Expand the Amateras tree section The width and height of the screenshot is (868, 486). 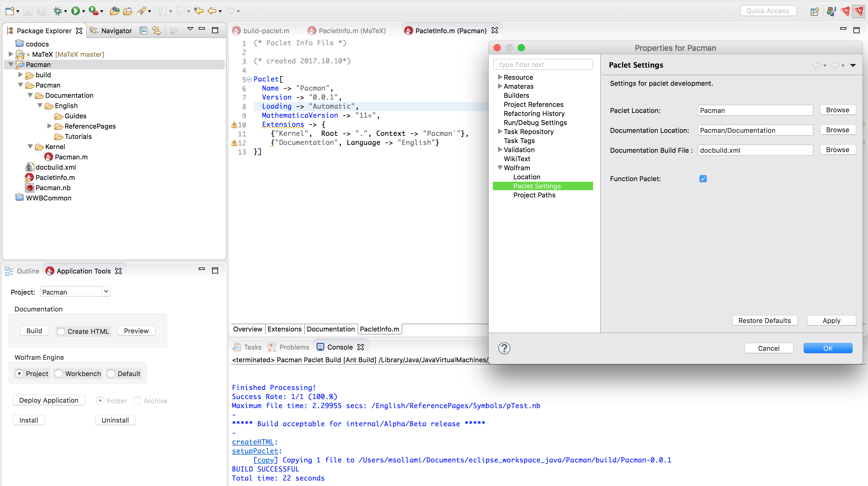(500, 86)
